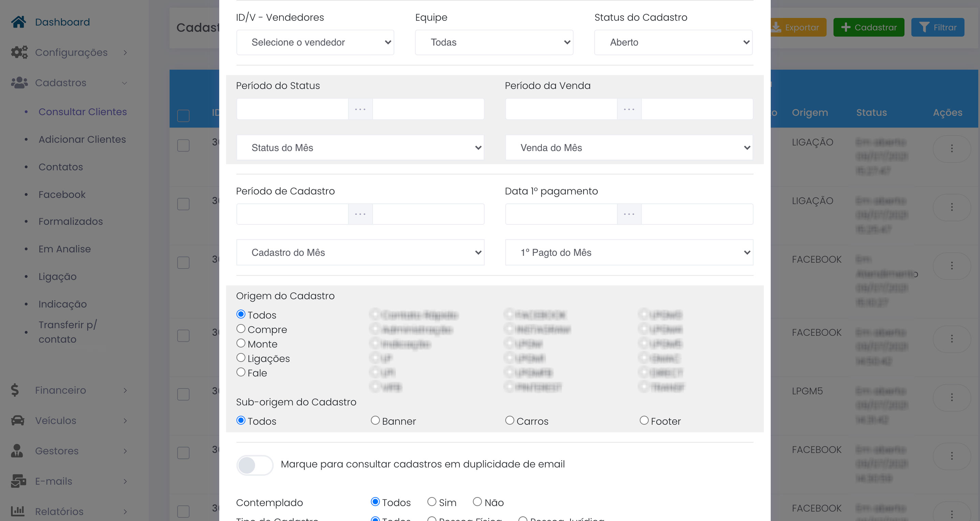Open the 1º Pagto do Mês dropdown
The width and height of the screenshot is (980, 521).
(x=629, y=253)
